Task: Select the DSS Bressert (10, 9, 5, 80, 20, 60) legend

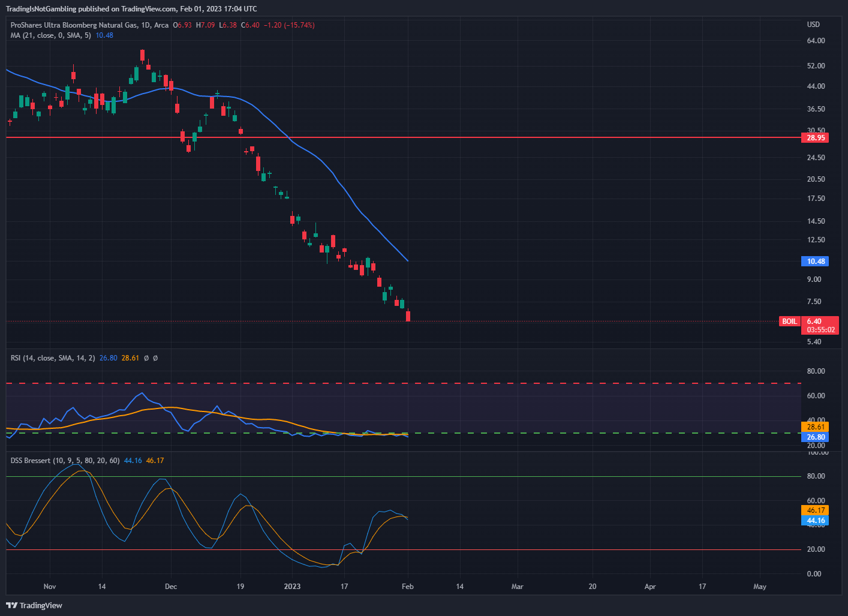Action: (x=65, y=461)
